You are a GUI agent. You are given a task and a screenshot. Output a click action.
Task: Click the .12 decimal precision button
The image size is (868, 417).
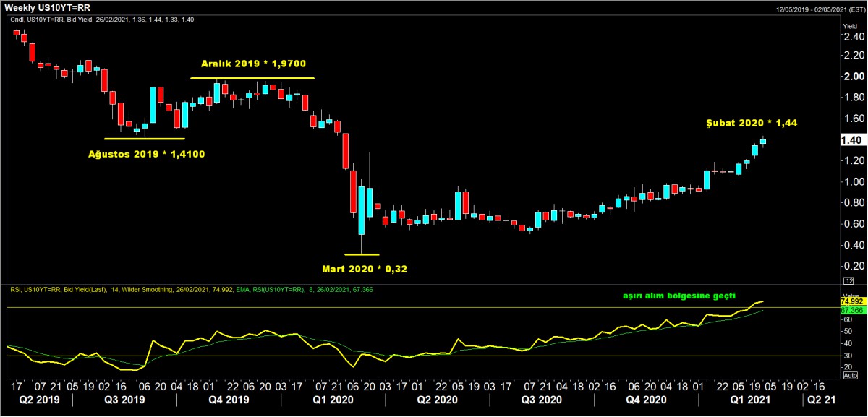tap(848, 280)
